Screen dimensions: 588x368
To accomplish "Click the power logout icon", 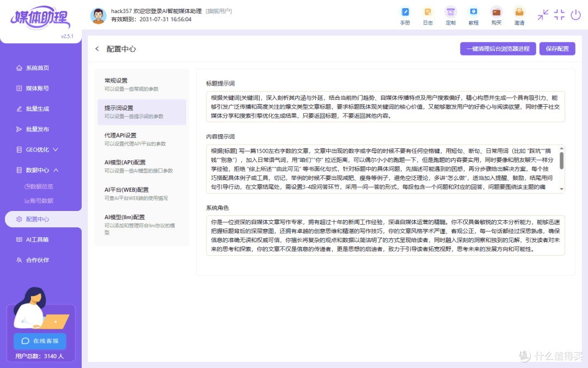I will click(575, 15).
